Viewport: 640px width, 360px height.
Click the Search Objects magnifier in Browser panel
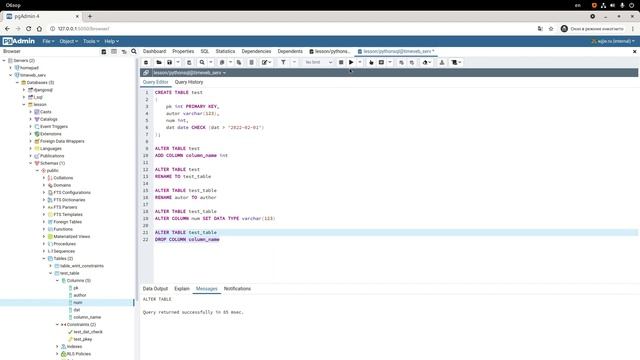[134, 51]
